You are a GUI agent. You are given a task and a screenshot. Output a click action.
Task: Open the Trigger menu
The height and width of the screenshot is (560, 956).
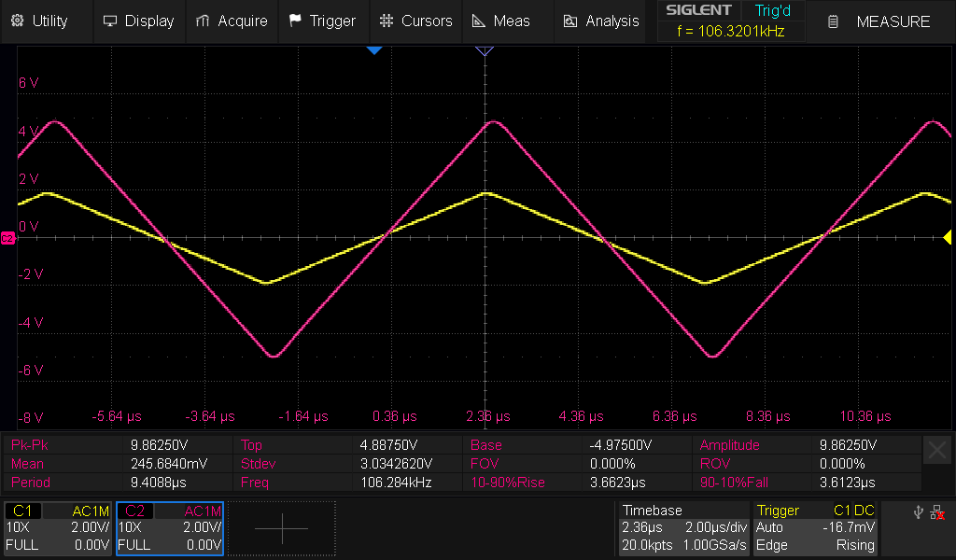[323, 21]
